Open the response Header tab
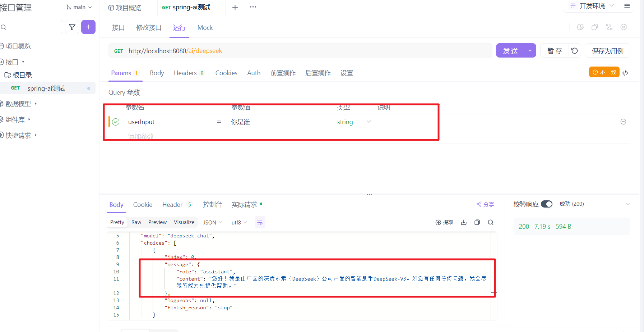This screenshot has height=332, width=644. (x=177, y=205)
